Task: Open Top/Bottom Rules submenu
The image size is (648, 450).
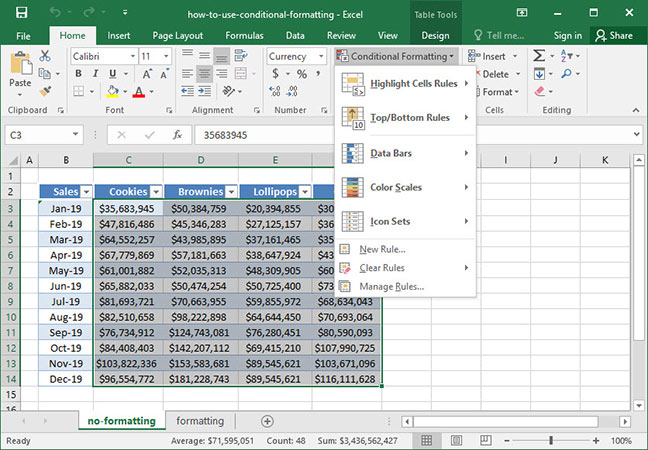Action: (405, 118)
